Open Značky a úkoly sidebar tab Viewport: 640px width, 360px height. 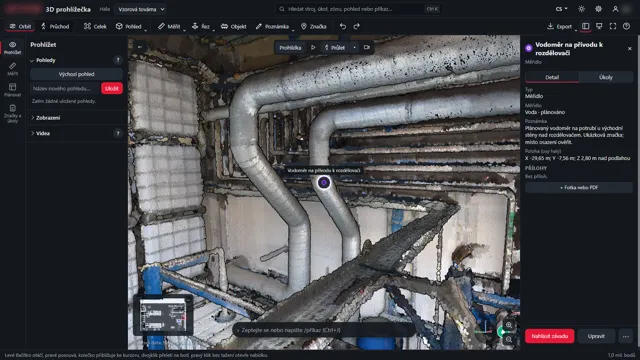pyautogui.click(x=13, y=113)
